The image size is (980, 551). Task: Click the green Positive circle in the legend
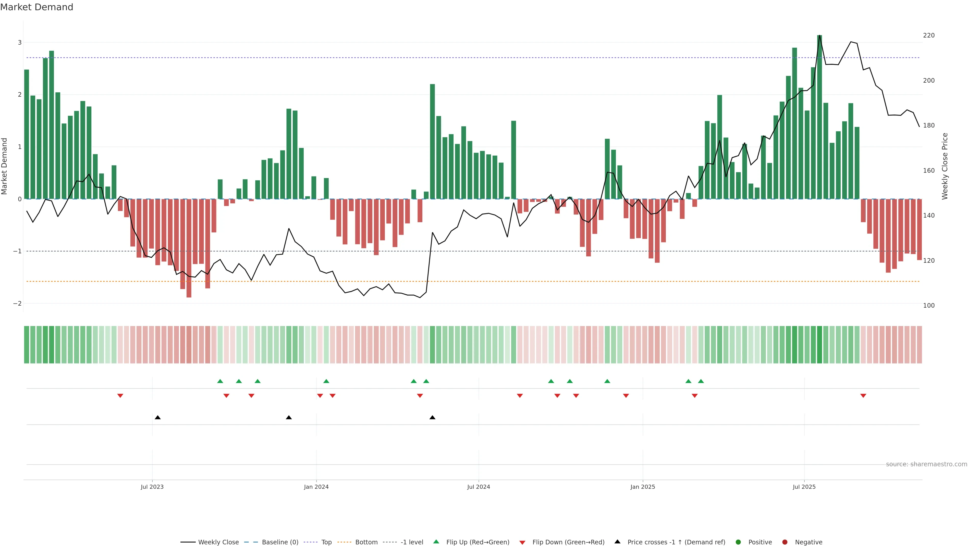[738, 542]
